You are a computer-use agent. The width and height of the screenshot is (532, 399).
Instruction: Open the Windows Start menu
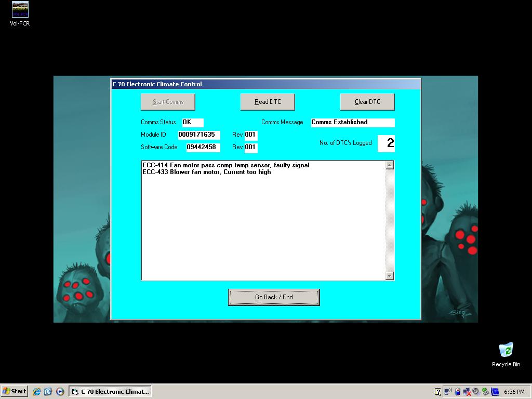coord(15,392)
